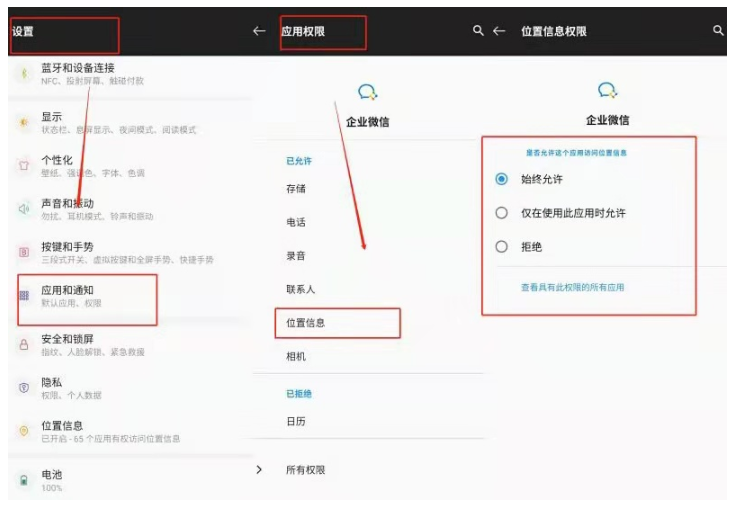
Task: Open 位置信息 permission for 企业微信
Action: [306, 323]
